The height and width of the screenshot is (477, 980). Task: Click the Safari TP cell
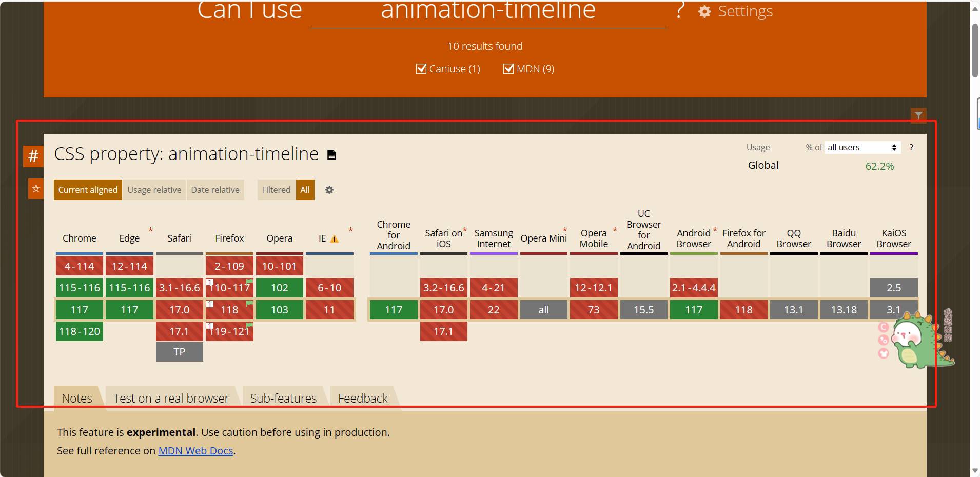179,352
